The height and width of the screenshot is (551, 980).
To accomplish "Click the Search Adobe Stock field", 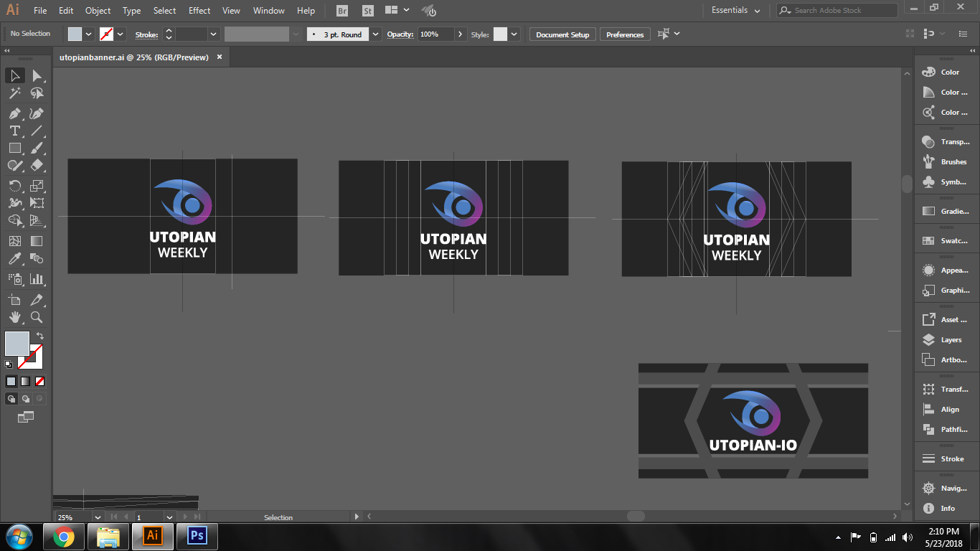I will (x=837, y=10).
